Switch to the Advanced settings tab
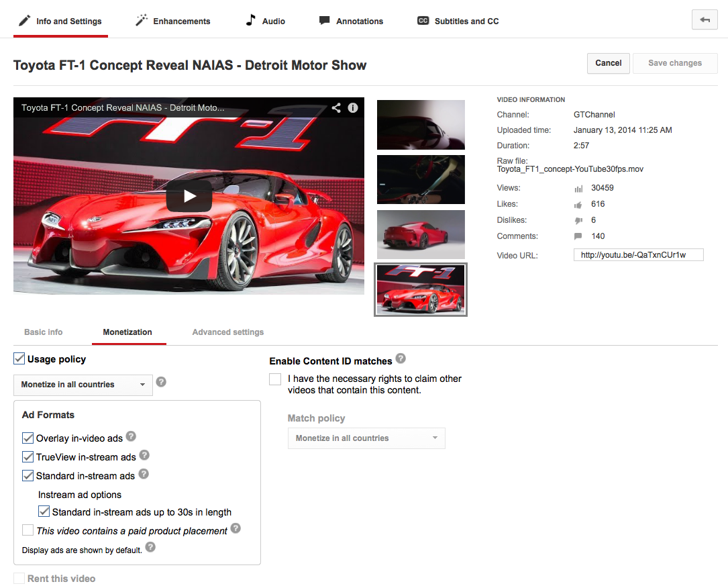 coord(228,332)
